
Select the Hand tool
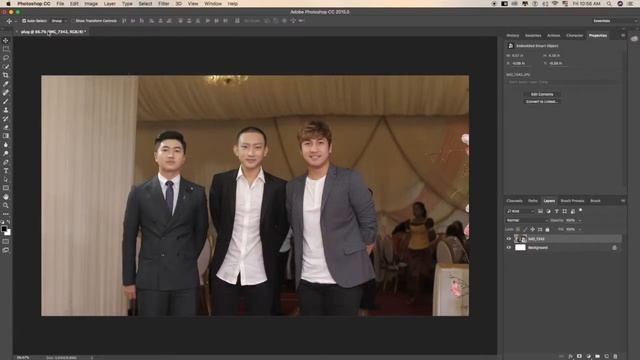point(6,197)
